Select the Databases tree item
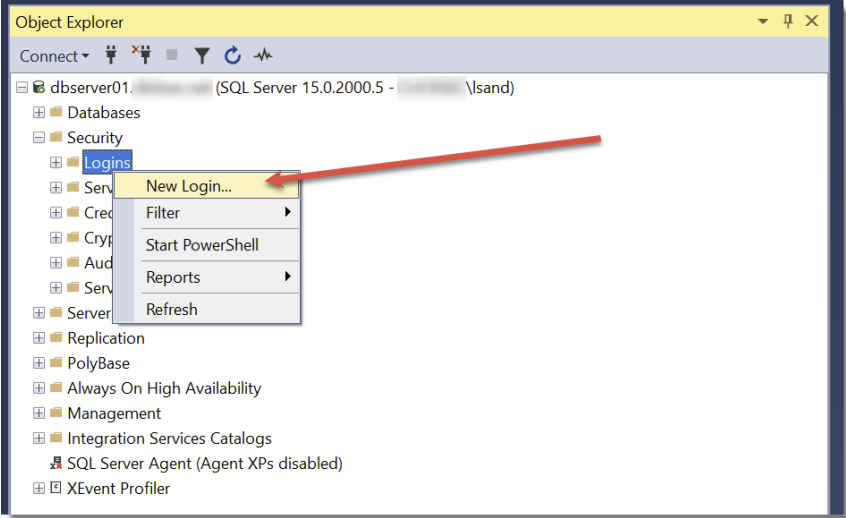Screen dimensions: 846x518 (104, 112)
